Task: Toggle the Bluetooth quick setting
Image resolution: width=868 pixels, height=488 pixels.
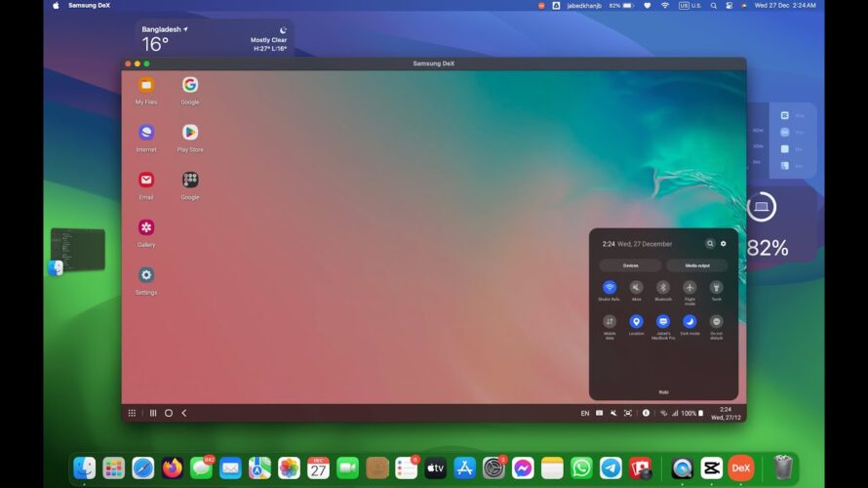Action: [662, 288]
